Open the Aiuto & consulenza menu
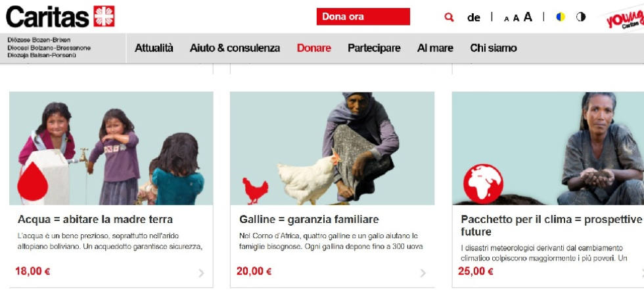The width and height of the screenshot is (644, 296). [235, 48]
